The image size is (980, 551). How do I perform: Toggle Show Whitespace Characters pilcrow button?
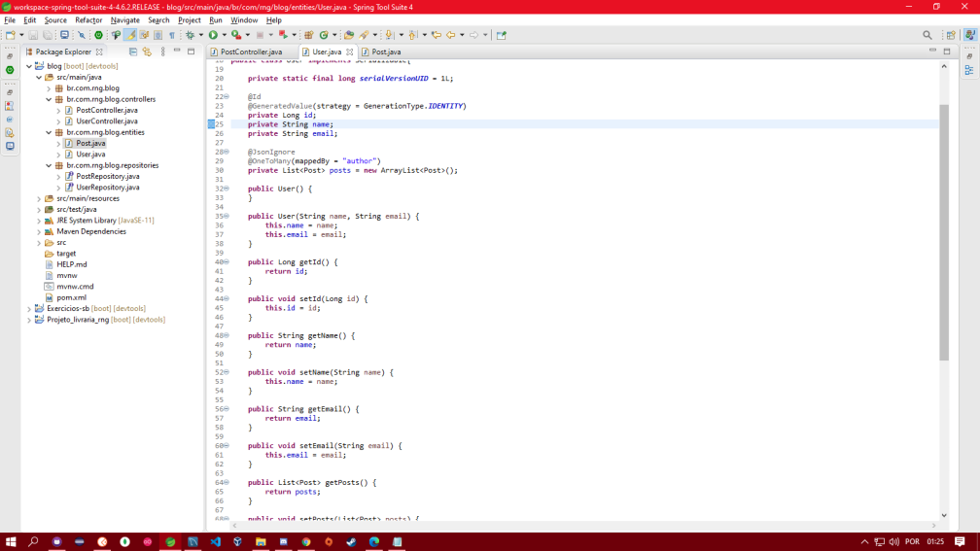[172, 35]
